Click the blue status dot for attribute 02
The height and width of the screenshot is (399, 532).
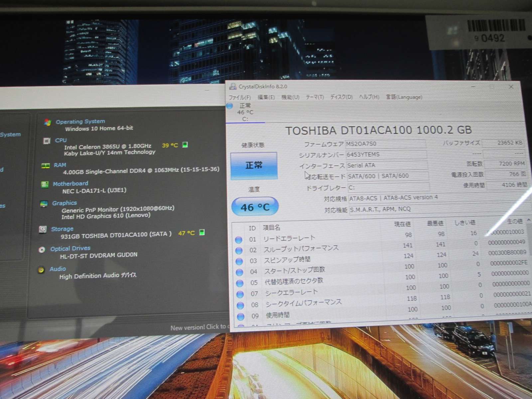(x=239, y=250)
